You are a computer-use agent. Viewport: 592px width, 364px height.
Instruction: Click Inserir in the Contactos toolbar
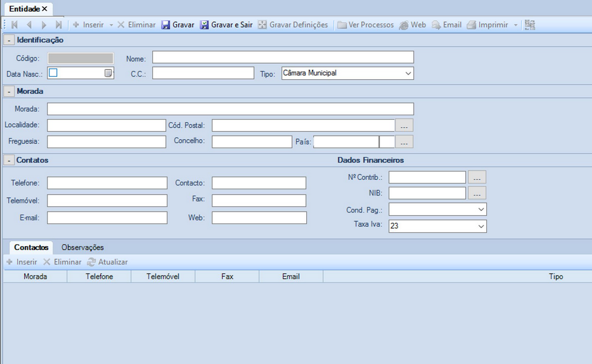22,262
